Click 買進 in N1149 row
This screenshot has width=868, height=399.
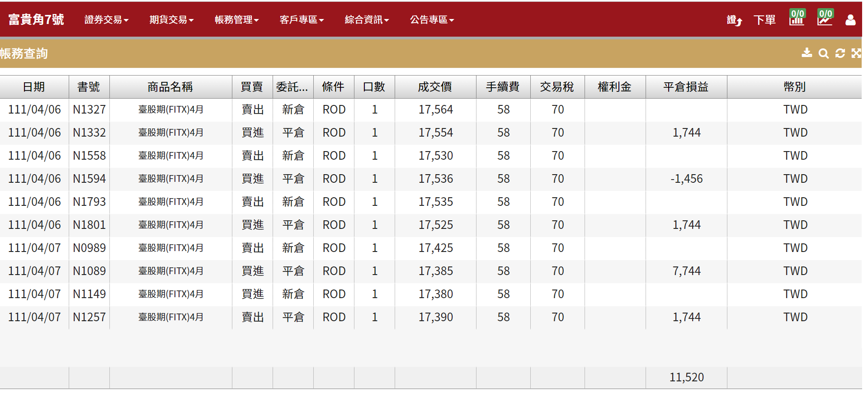click(x=252, y=294)
